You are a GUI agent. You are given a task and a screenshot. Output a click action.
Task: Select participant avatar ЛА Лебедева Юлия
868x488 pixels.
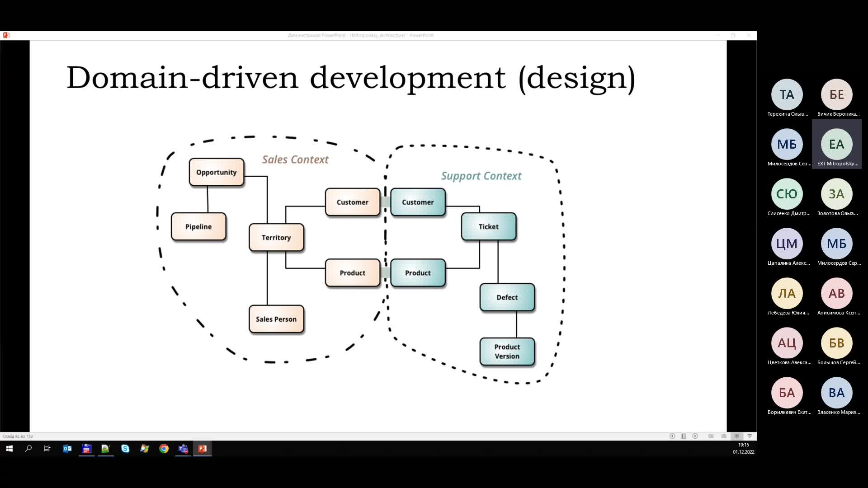[x=787, y=293]
